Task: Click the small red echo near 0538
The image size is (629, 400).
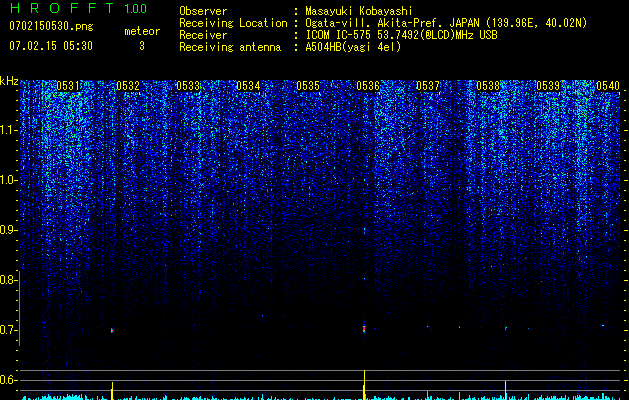Action: click(x=506, y=328)
